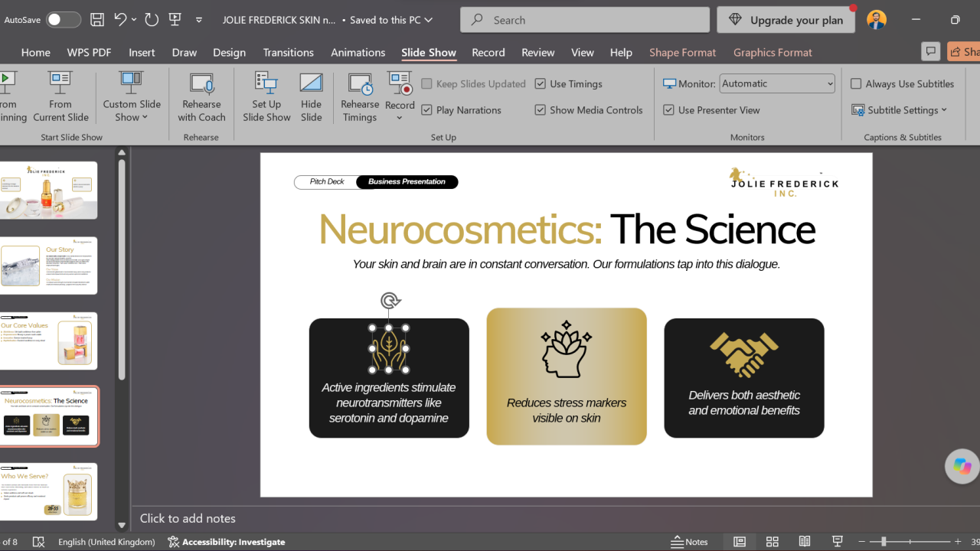Toggle the AutoSave switch
Image resolution: width=980 pixels, height=551 pixels.
coord(63,20)
